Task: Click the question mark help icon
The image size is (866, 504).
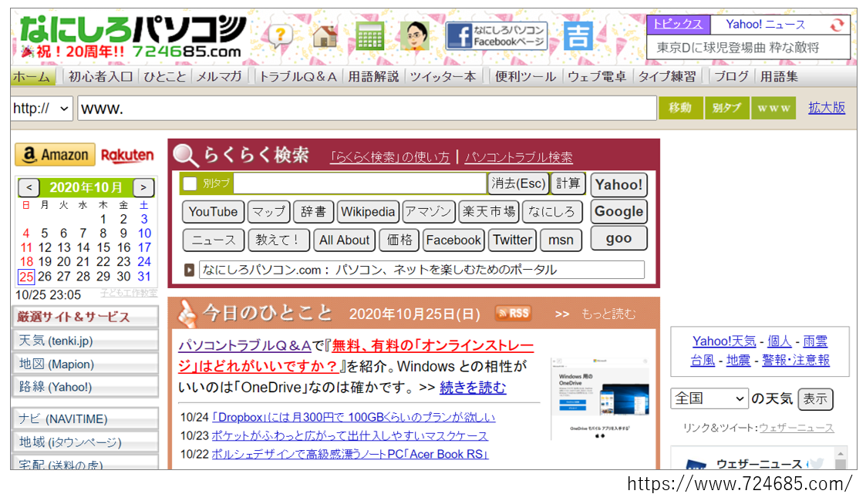Action: pos(281,35)
